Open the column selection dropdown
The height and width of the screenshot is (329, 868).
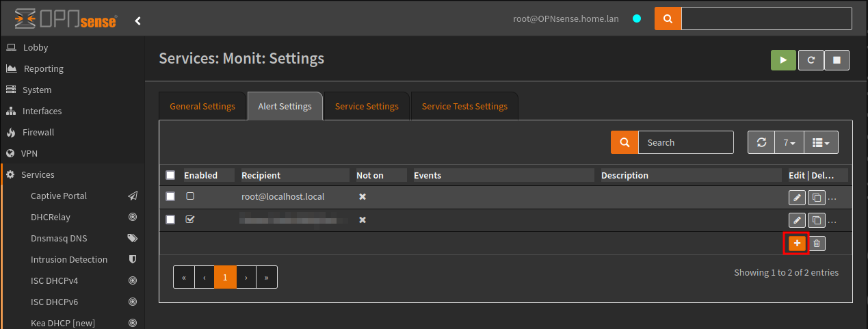point(821,142)
